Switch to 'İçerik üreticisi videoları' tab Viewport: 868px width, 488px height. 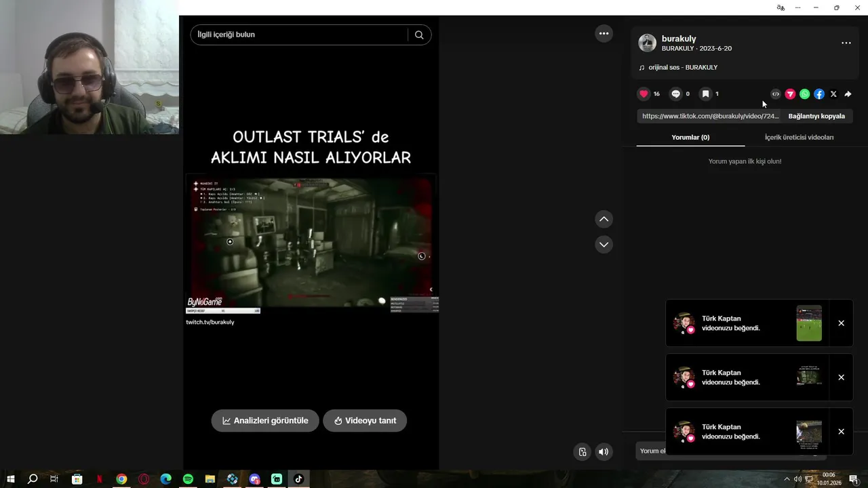point(799,138)
